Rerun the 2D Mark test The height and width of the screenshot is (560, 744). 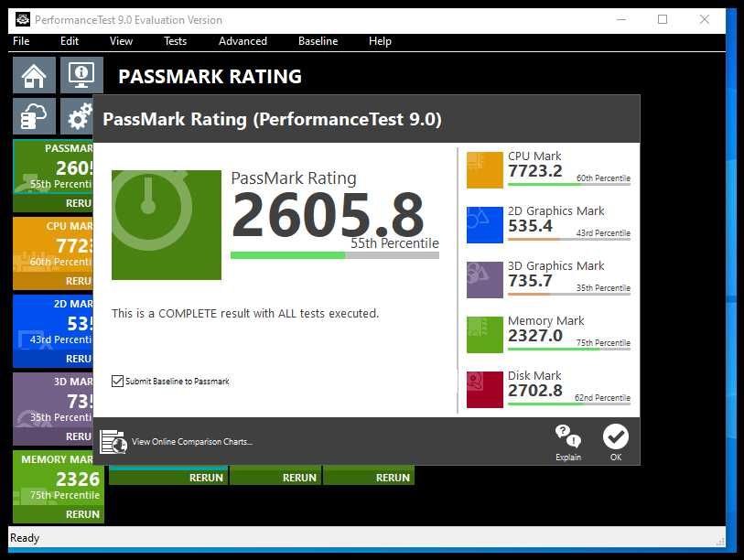(x=79, y=359)
